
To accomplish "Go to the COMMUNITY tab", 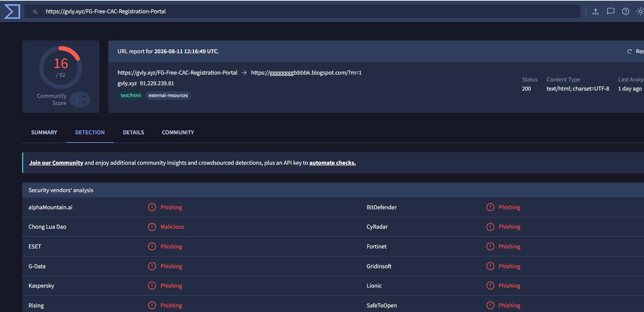I will click(x=178, y=132).
